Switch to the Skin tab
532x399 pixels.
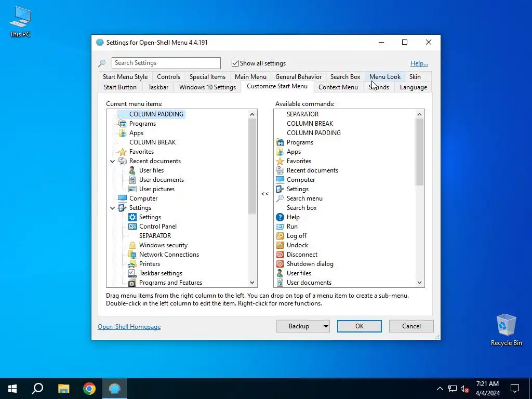415,77
